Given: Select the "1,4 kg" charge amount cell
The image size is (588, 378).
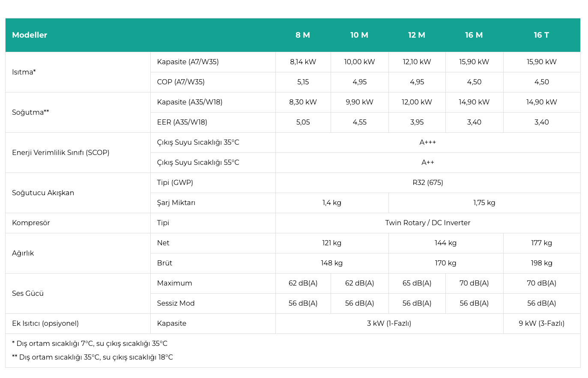Looking at the screenshot, I should tap(331, 202).
